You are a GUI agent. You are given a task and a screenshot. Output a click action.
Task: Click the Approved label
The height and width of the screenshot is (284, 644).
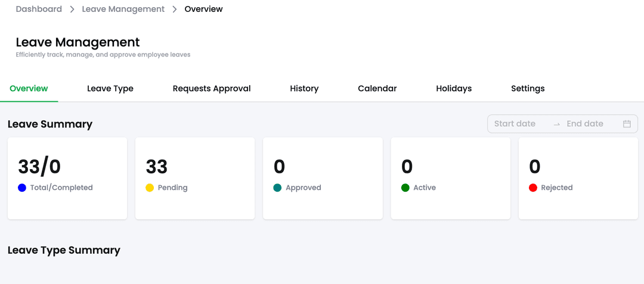[304, 188]
